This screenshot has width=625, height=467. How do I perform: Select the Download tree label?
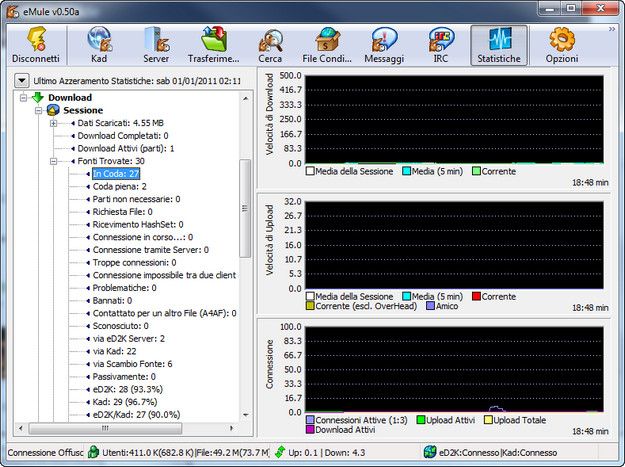[70, 98]
